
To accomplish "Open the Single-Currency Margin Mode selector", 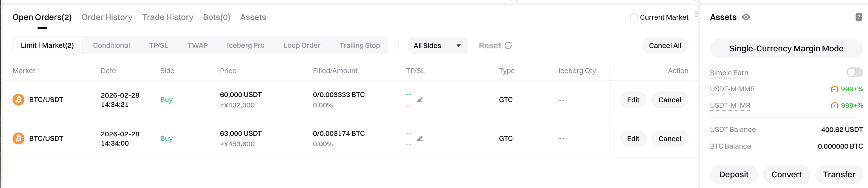I will (786, 49).
